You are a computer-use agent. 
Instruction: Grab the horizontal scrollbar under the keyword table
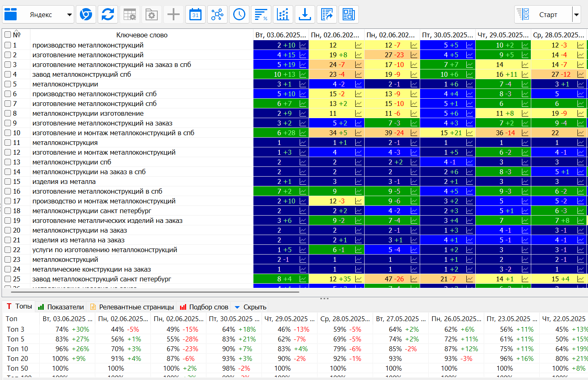155,291
